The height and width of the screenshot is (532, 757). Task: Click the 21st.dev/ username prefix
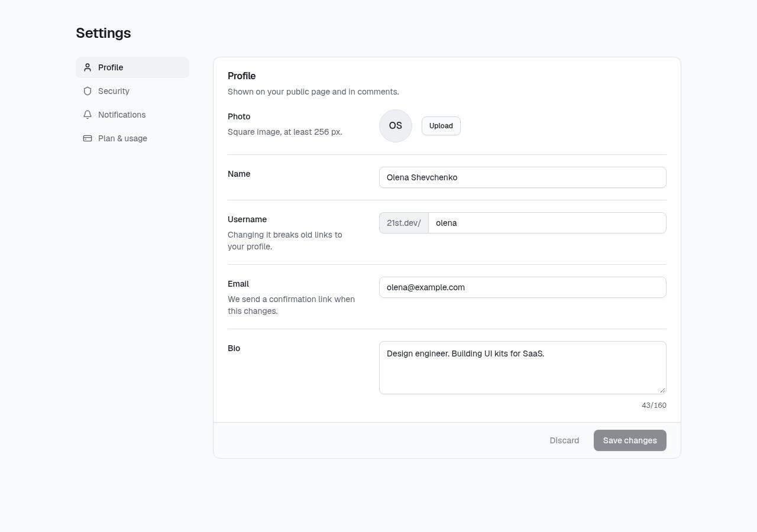[404, 223]
